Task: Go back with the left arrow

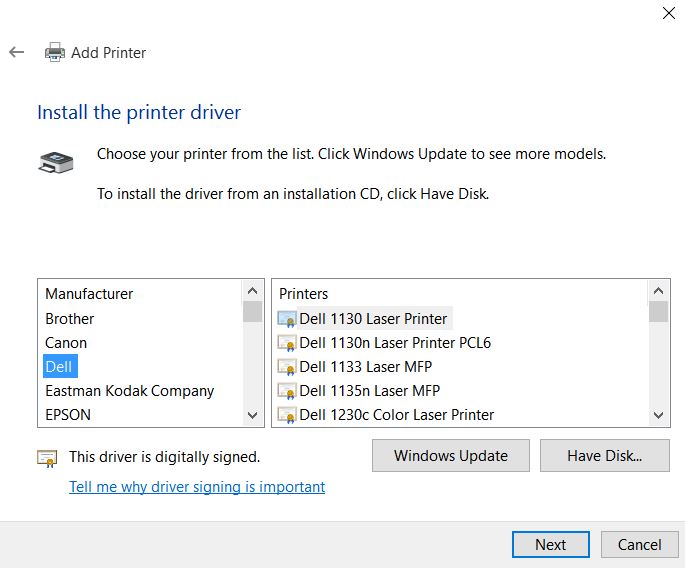Action: click(x=17, y=52)
